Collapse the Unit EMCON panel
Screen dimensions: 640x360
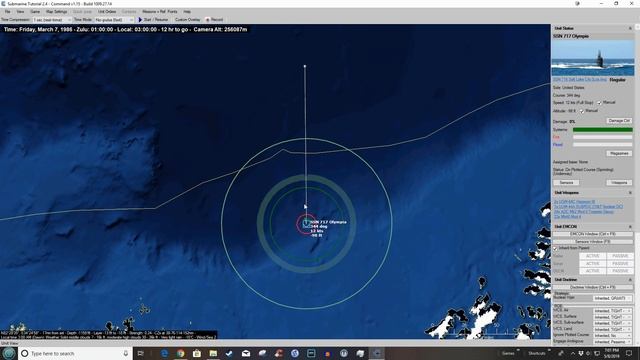coord(630,227)
